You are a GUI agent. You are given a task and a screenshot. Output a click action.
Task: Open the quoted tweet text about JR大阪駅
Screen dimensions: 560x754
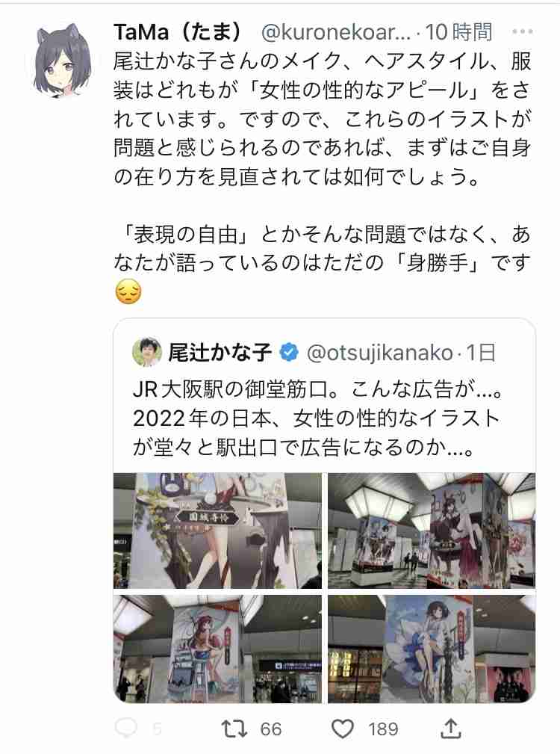click(x=318, y=418)
